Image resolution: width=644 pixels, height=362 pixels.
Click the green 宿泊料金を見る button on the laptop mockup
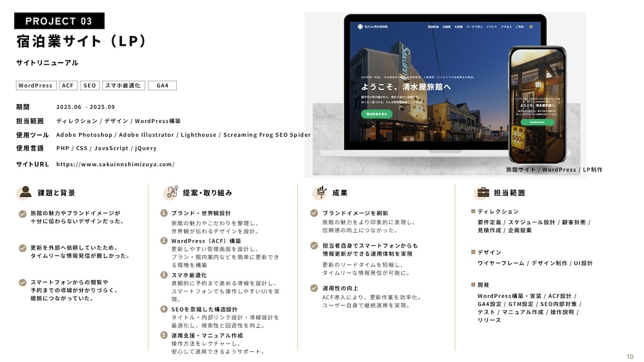(377, 113)
